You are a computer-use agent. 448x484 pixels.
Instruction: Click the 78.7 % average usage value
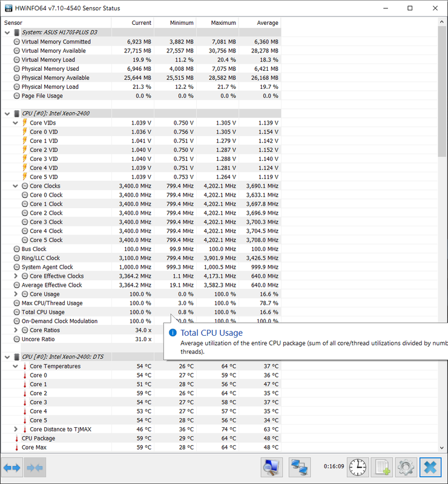tap(269, 303)
